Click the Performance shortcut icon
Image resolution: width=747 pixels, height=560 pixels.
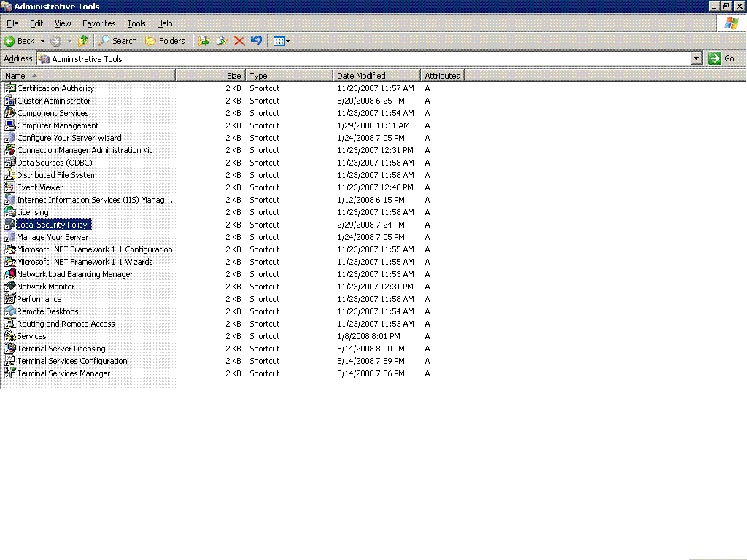(10, 298)
